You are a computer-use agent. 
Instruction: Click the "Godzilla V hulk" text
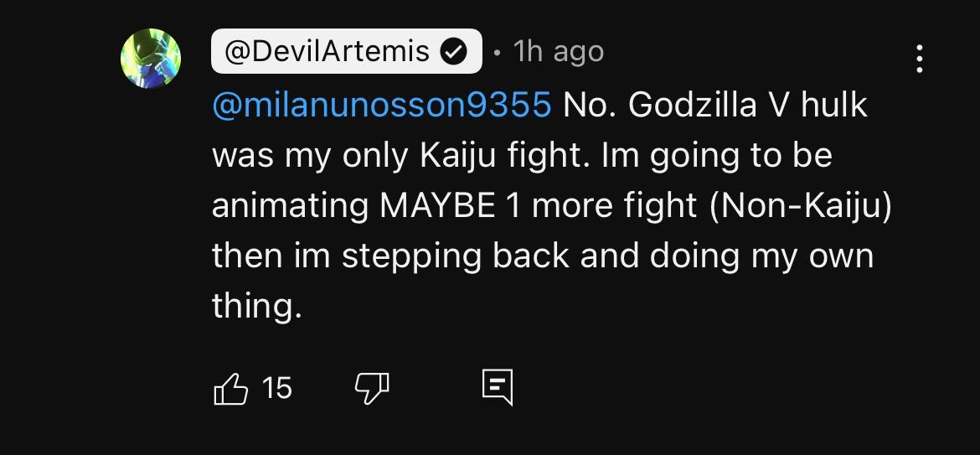pyautogui.click(x=747, y=106)
